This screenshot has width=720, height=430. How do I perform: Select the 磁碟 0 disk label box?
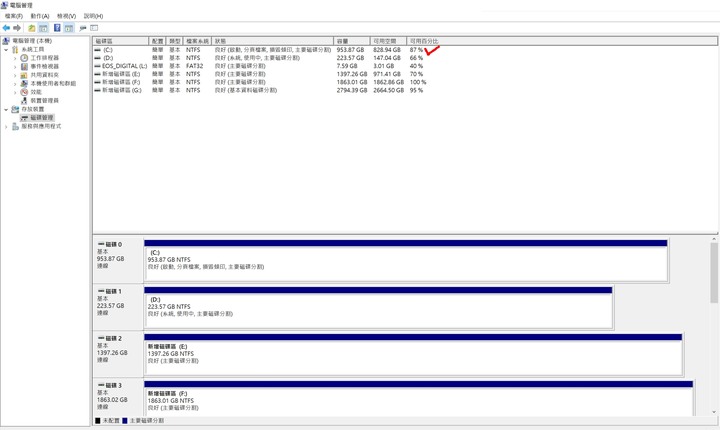pos(118,260)
